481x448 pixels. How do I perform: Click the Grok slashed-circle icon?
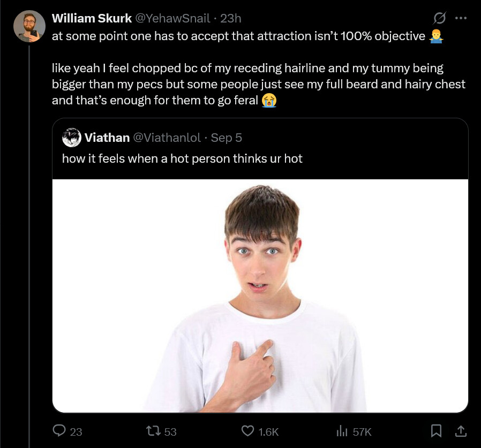439,18
